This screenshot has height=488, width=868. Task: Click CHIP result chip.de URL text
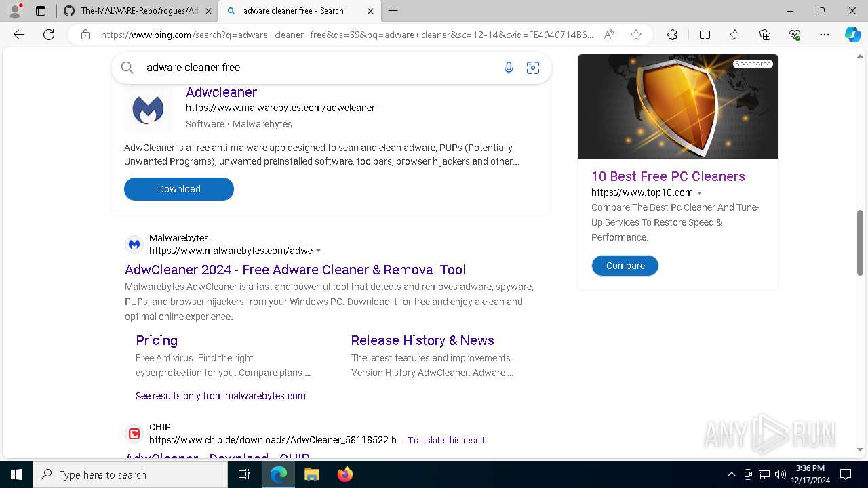click(276, 440)
